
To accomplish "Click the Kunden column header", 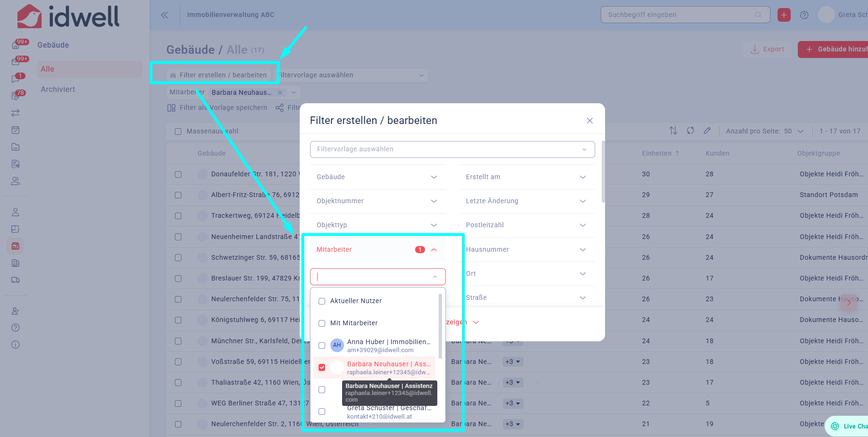I will click(717, 153).
